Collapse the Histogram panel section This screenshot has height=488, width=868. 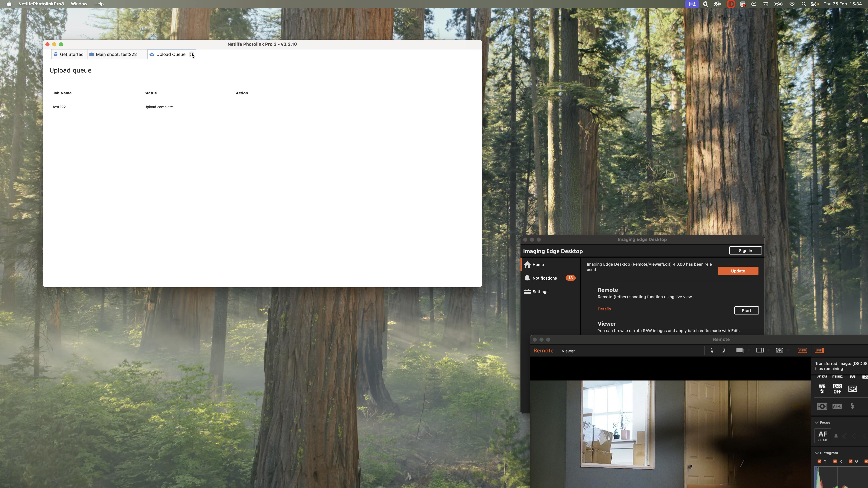click(817, 453)
